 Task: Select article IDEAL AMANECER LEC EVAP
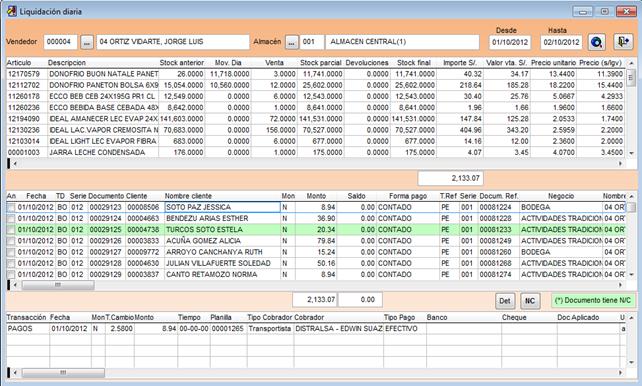[x=315, y=119]
